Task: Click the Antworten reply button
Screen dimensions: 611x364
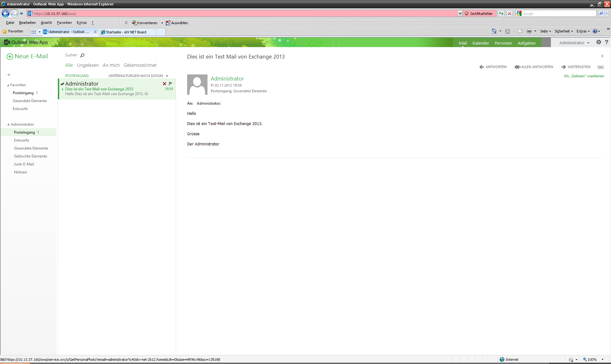Action: [493, 67]
